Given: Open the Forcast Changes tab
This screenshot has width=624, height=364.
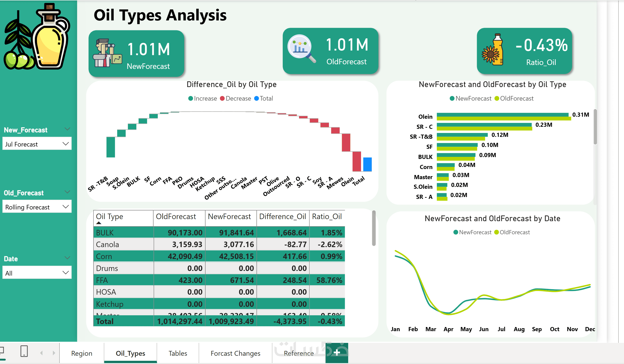Looking at the screenshot, I should point(235,353).
